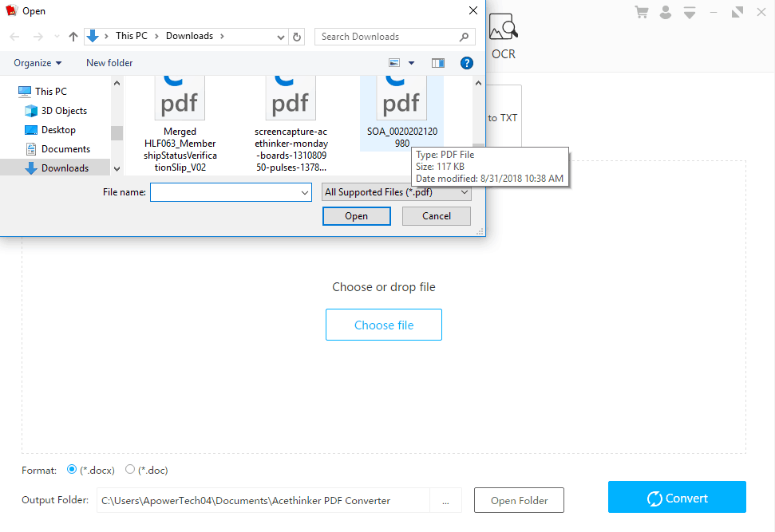Expand the address bar history dropdown
This screenshot has width=775, height=532.
coord(280,37)
